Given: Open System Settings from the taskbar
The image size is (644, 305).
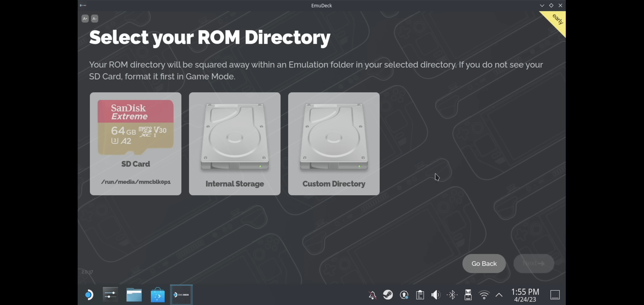Looking at the screenshot, I should pos(110,295).
